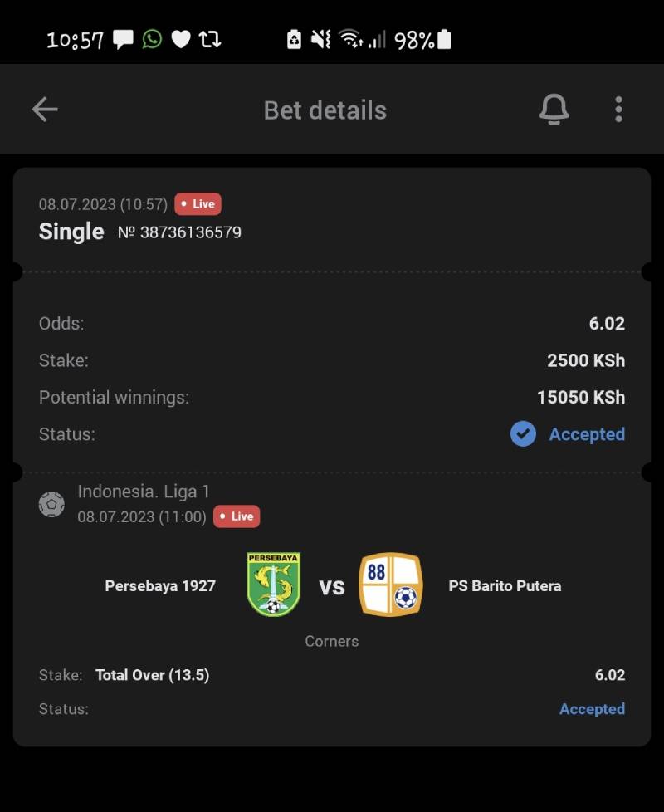The height and width of the screenshot is (812, 664).
Task: Tap the PS Barito Putera team name
Action: (505, 586)
